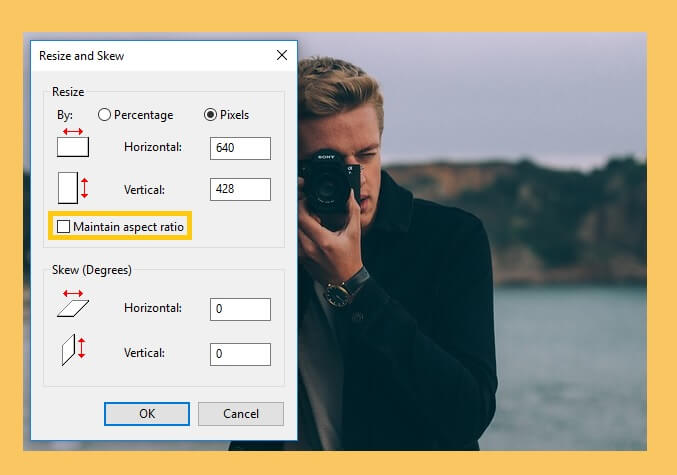Click the Skew Vertical degrees field
The height and width of the screenshot is (475, 677).
[240, 354]
